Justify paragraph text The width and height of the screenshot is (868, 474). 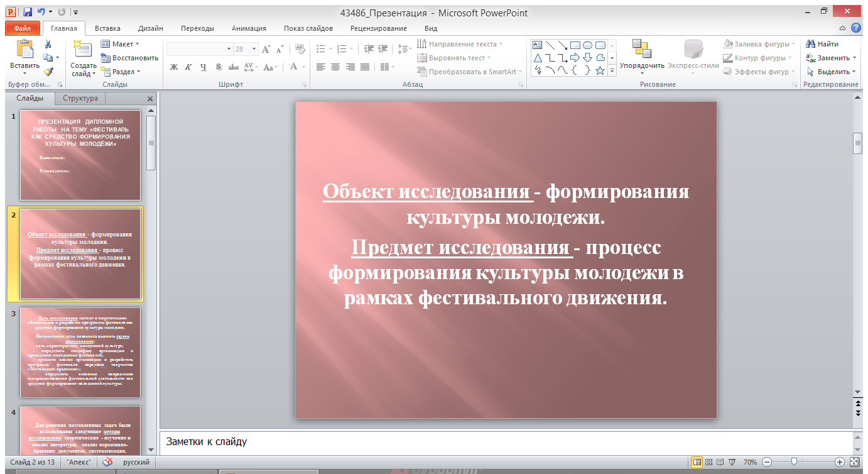364,67
